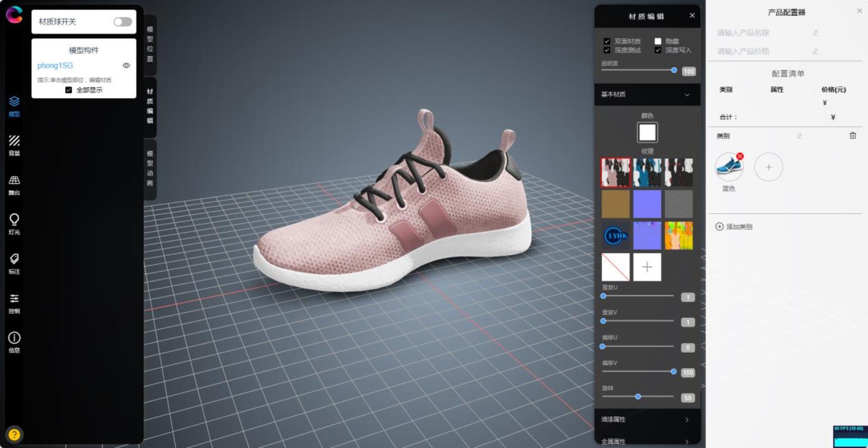Enable the 隐藏 checkbox in material editor
This screenshot has height=448, width=868.
tap(658, 41)
